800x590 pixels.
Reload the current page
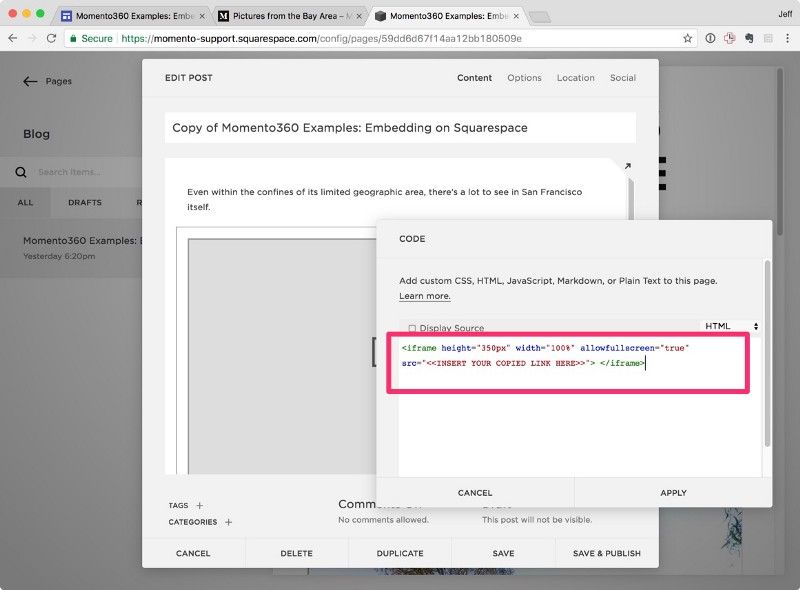tap(52, 38)
